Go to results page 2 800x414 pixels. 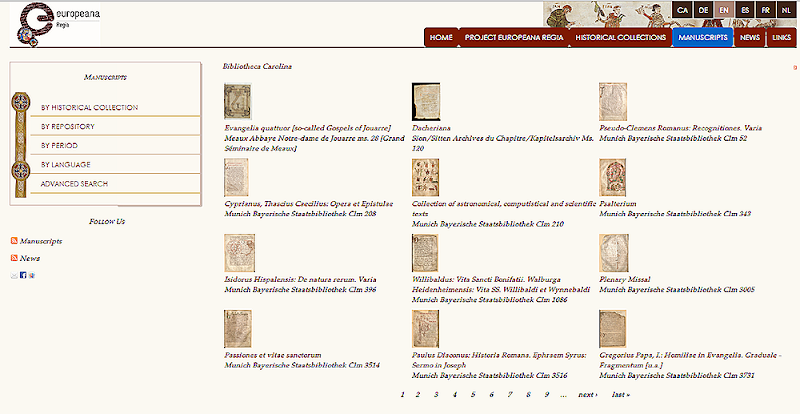point(417,395)
